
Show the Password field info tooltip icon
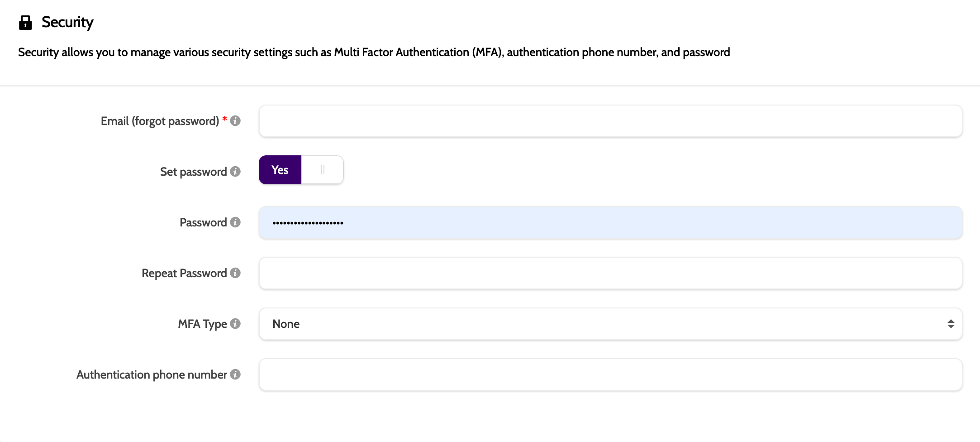(x=235, y=222)
